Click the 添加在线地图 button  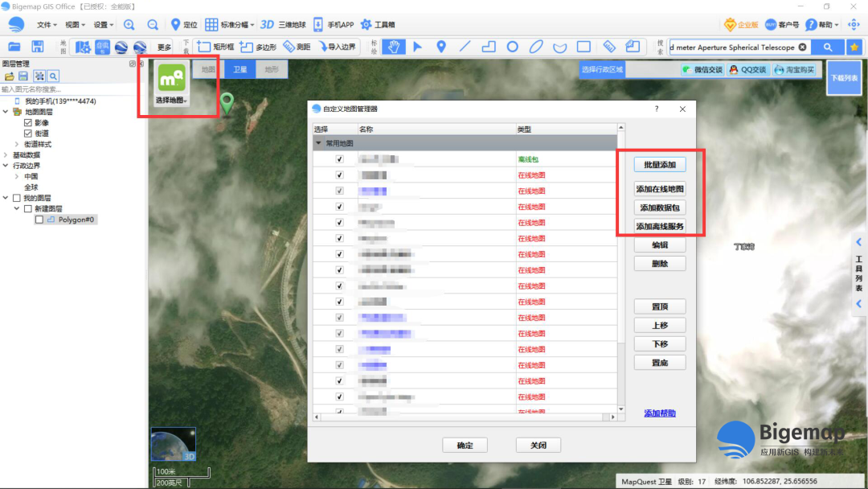[x=660, y=189]
